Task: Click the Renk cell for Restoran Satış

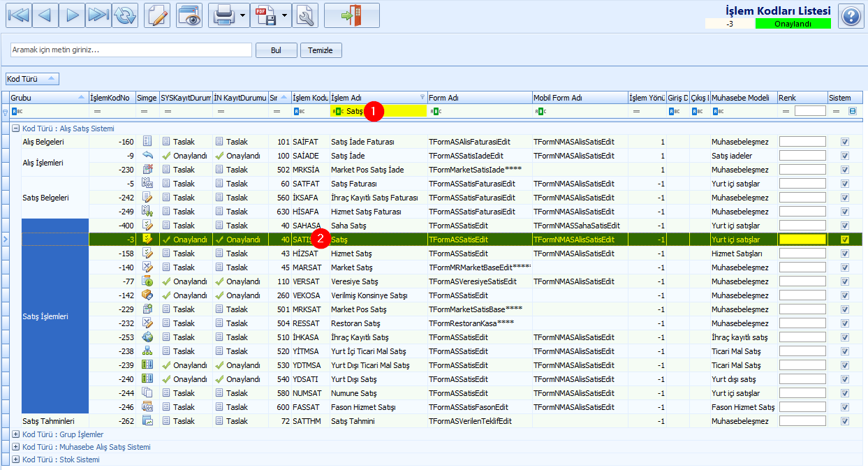Action: 802,323
